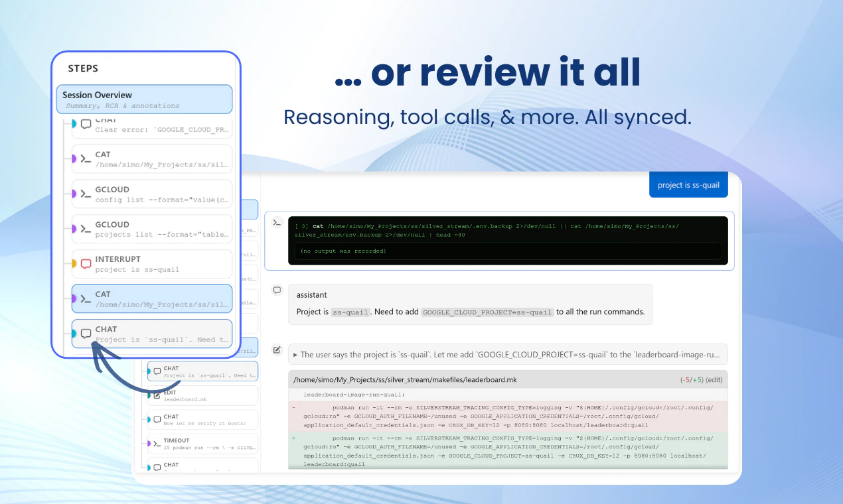The image size is (843, 504).
Task: Click the (edit) label in diff header
Action: coord(714,380)
